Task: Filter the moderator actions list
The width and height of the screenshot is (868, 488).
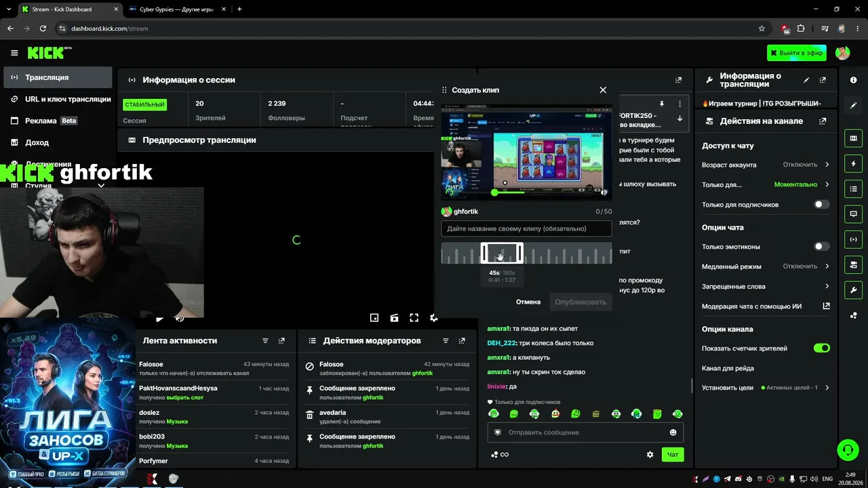Action: click(x=446, y=341)
